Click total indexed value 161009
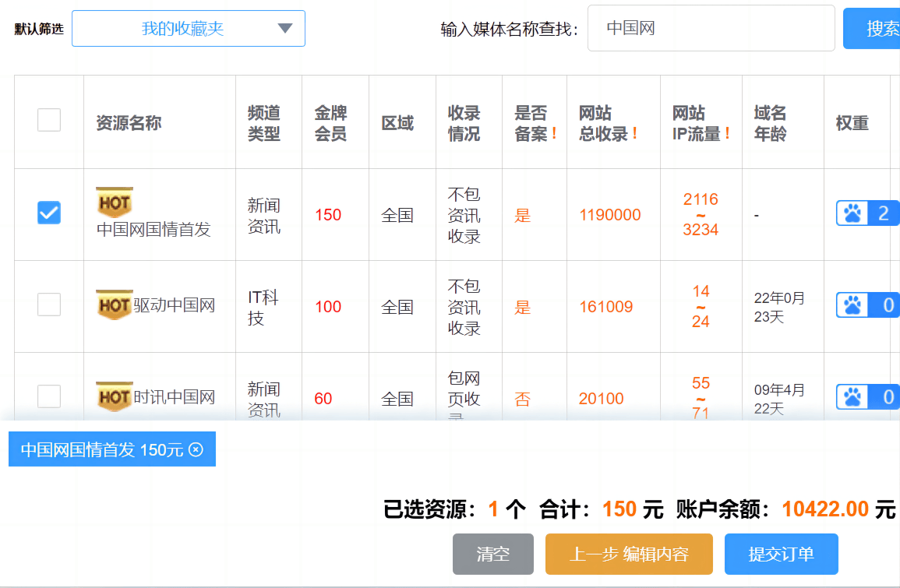The height and width of the screenshot is (588, 900). coord(605,306)
